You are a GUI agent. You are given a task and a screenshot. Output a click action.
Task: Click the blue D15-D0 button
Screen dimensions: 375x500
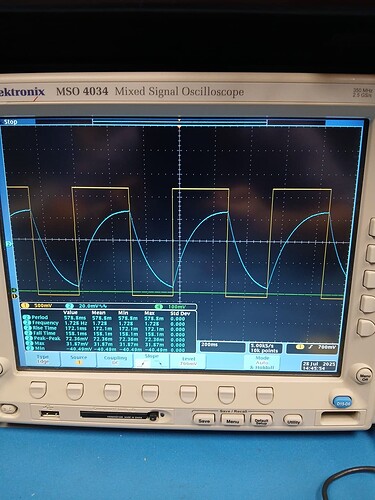[x=343, y=403]
